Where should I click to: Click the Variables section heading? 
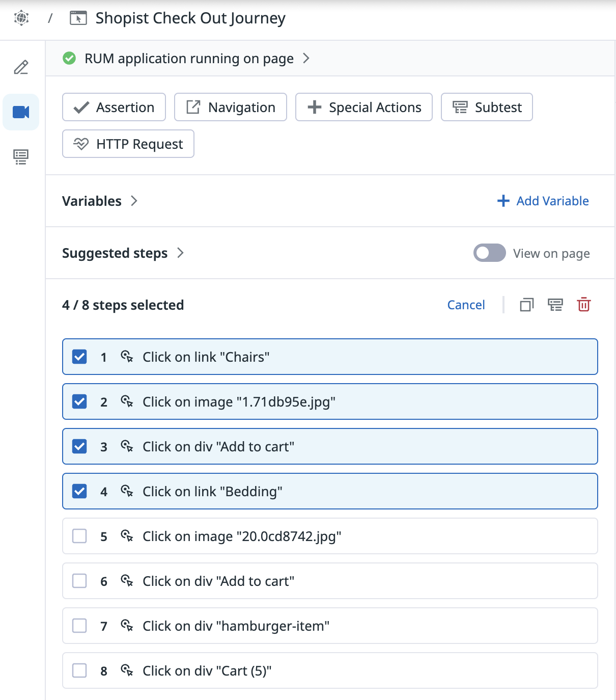coord(92,201)
